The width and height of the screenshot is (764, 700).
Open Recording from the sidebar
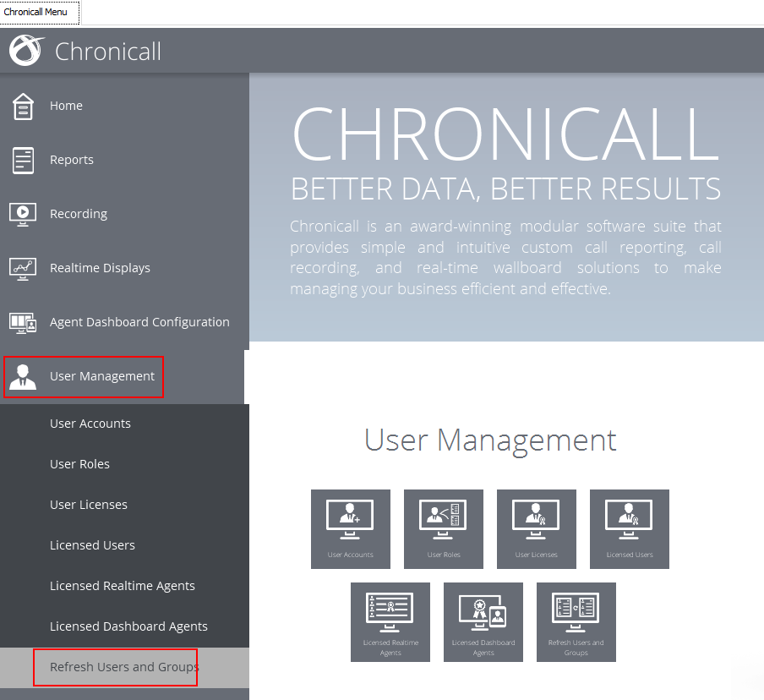[x=124, y=214]
